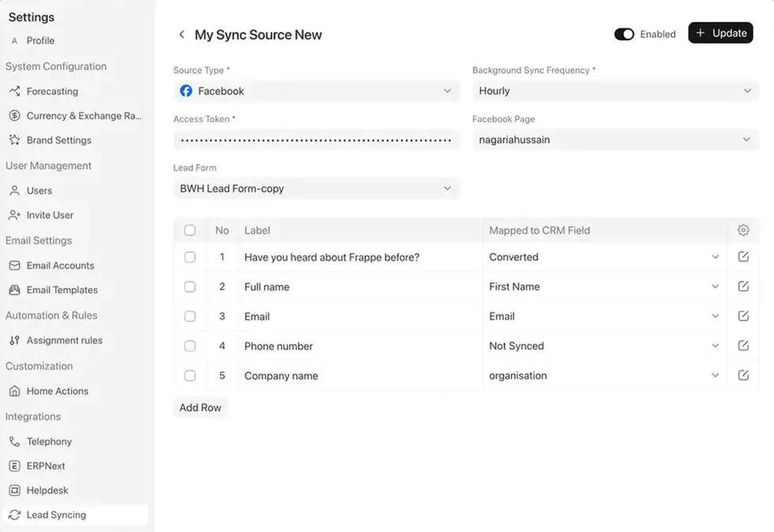Click edit icon for Full name row
The image size is (774, 532).
coord(743,286)
